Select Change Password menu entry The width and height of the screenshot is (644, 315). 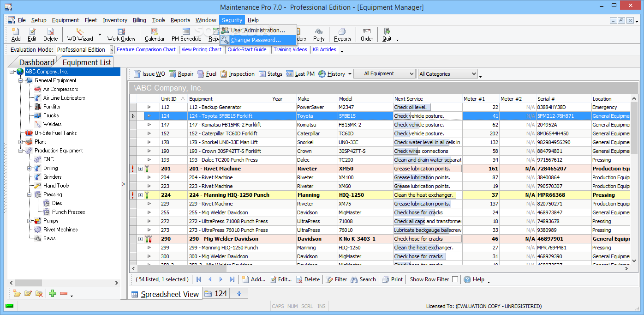tap(257, 40)
